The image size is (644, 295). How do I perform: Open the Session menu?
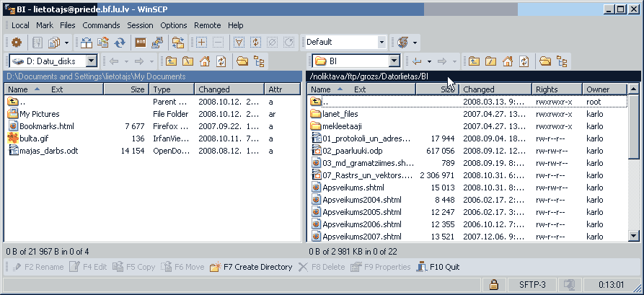coord(140,25)
